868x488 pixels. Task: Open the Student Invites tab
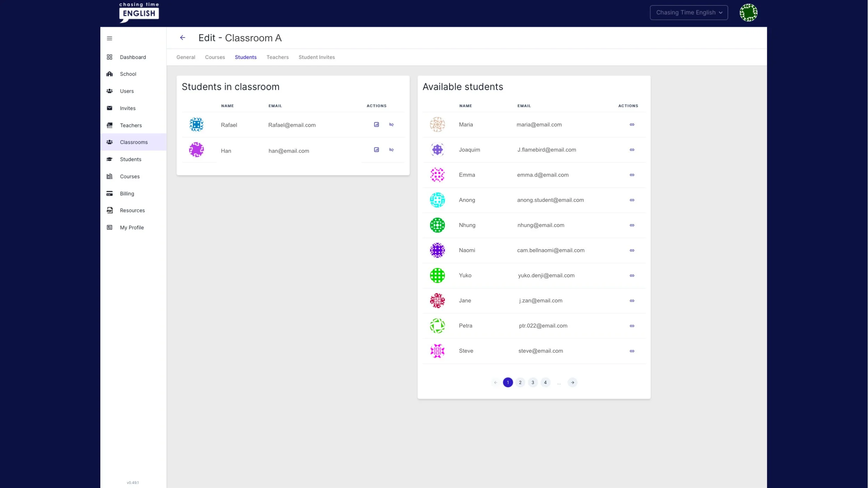(x=316, y=57)
